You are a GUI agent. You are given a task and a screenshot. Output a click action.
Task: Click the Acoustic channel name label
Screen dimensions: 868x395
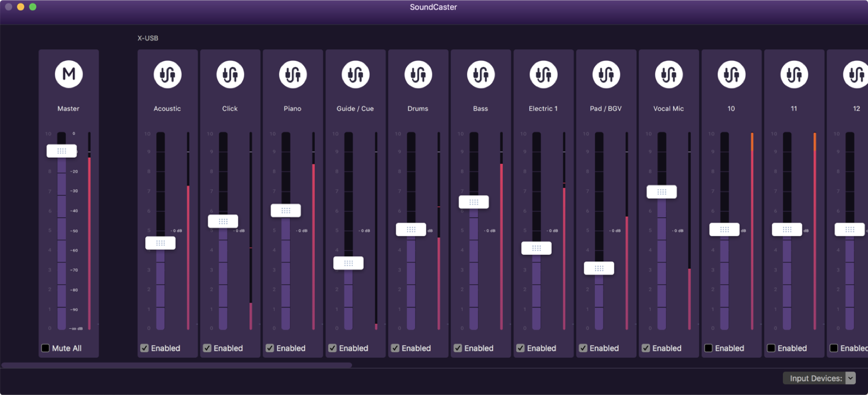click(x=167, y=108)
